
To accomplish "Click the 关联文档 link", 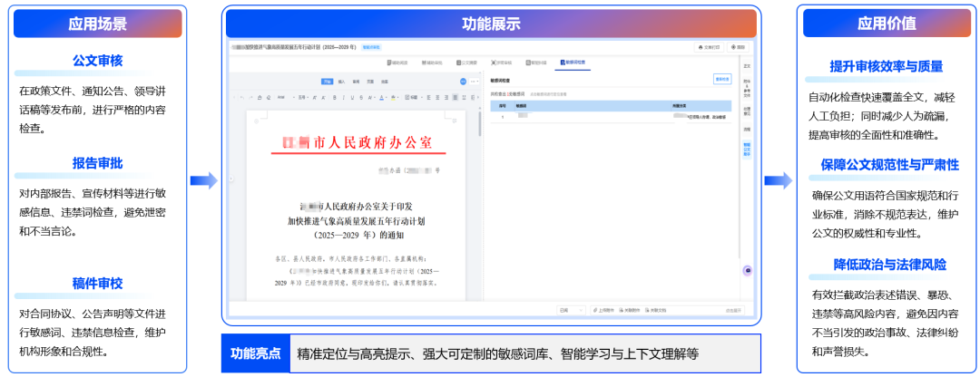I will pos(656,310).
